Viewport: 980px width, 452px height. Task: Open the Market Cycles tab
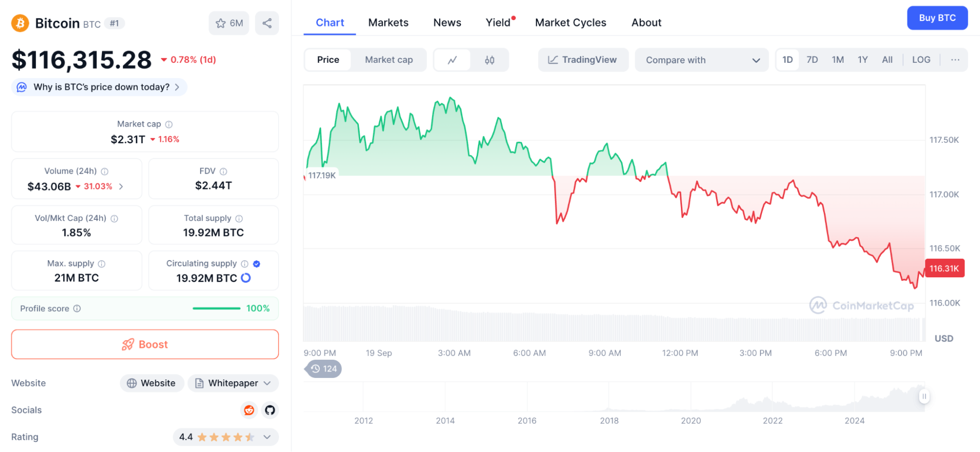point(571,23)
